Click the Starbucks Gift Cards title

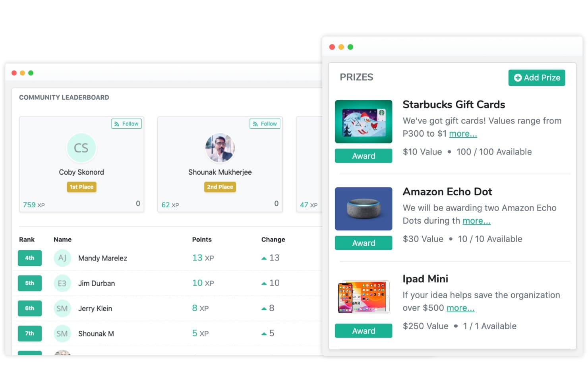454,104
